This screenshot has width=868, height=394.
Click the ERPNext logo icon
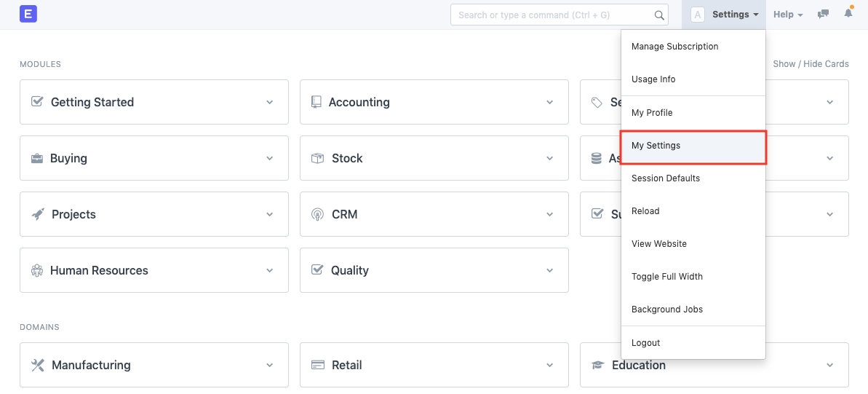coord(28,14)
